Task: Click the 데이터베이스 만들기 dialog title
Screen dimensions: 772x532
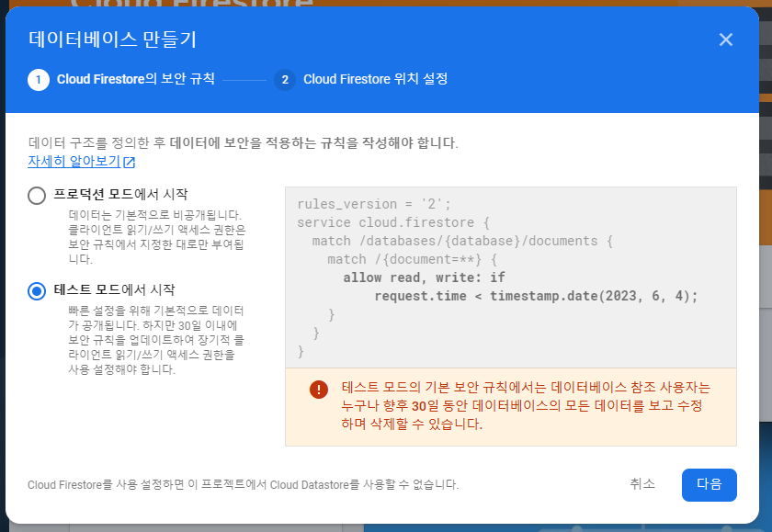Action: [112, 40]
